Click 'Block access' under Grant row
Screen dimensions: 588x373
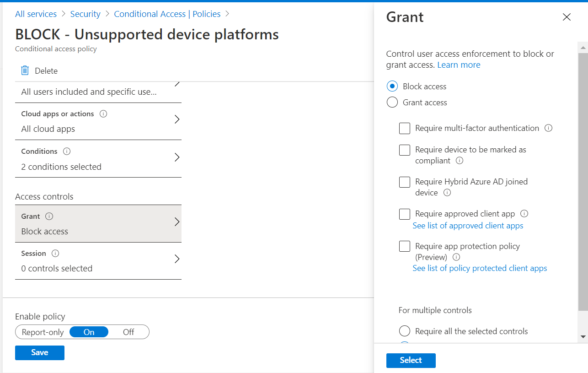click(44, 232)
